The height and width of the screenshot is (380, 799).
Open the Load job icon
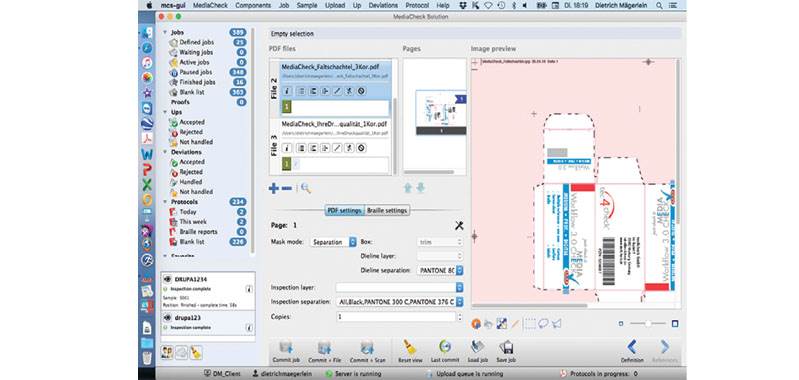pyautogui.click(x=477, y=347)
